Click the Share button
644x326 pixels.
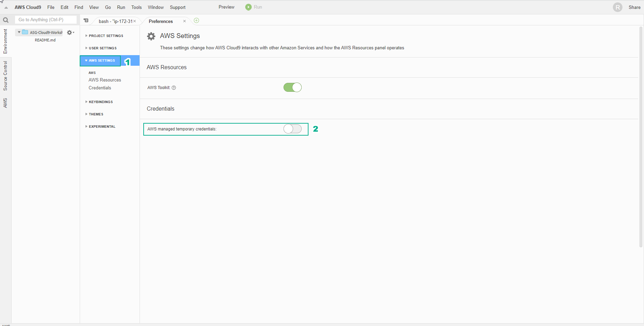click(x=634, y=7)
